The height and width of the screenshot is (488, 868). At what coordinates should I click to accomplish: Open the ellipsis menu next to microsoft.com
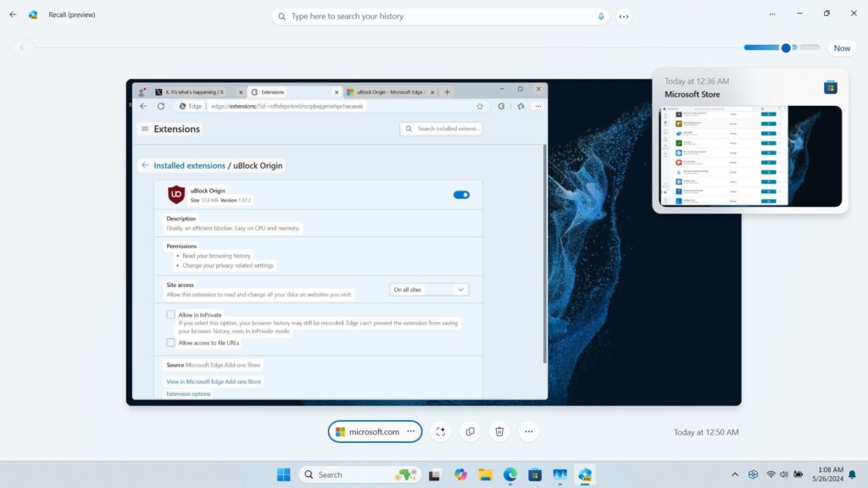[409, 431]
